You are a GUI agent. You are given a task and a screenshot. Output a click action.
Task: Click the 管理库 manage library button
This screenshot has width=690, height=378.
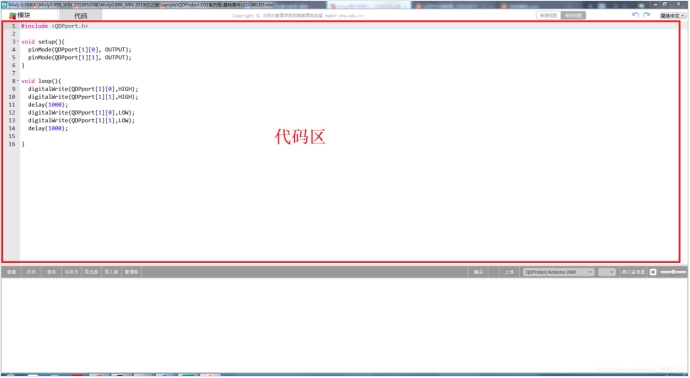pos(131,272)
